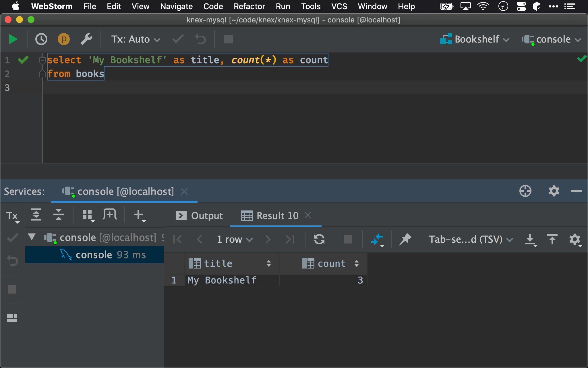
Task: Click the title column header
Action: tap(231, 263)
